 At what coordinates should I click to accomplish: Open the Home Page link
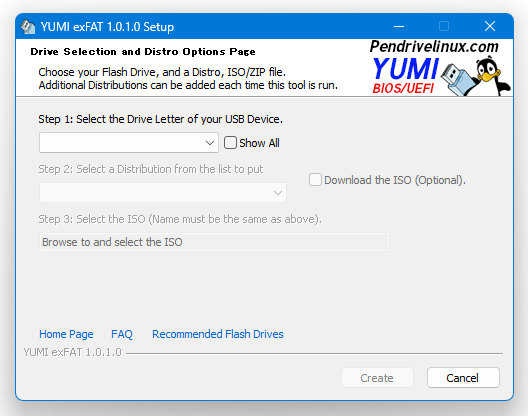click(x=66, y=334)
